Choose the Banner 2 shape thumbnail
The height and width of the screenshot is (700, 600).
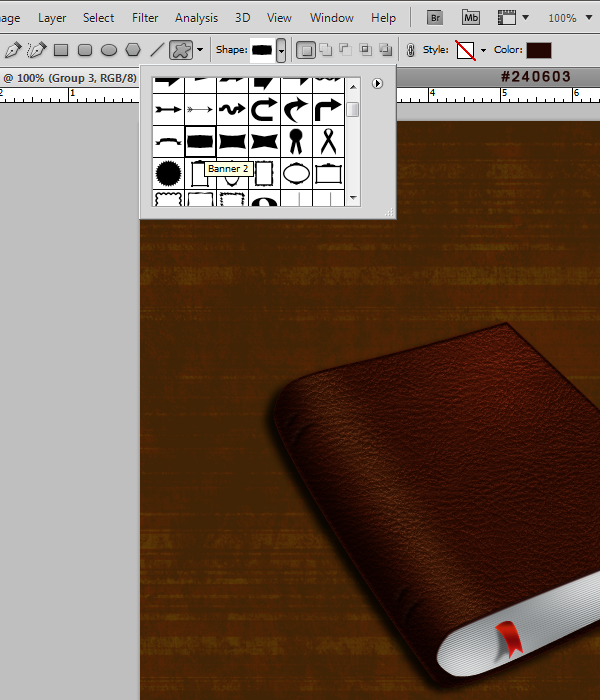point(200,142)
